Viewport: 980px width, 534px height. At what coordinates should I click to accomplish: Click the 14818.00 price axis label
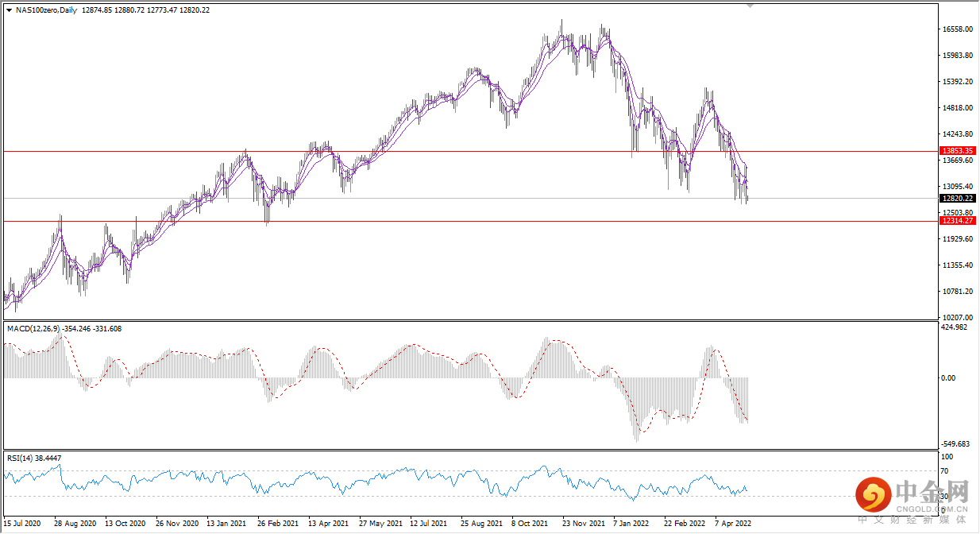[x=957, y=108]
